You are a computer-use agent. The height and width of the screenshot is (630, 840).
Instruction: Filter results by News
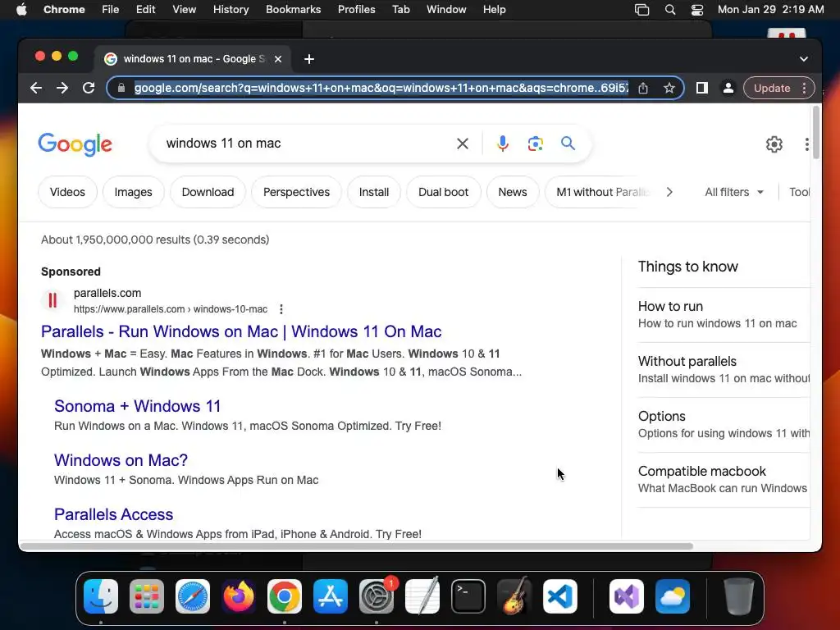[x=513, y=192]
